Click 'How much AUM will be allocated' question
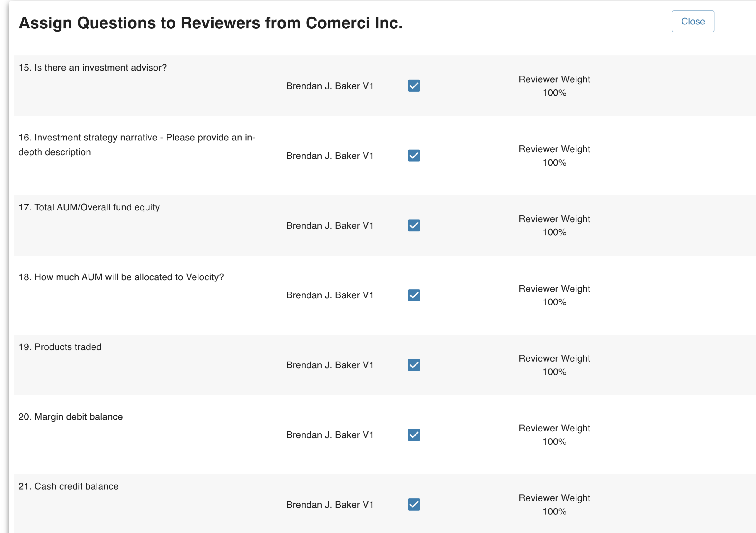 pyautogui.click(x=121, y=277)
